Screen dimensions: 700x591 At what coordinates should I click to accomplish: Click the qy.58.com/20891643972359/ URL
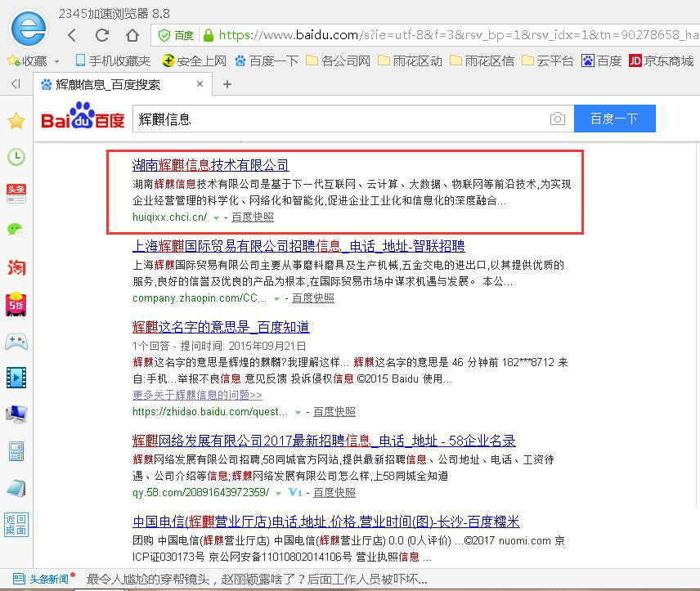[x=201, y=493]
